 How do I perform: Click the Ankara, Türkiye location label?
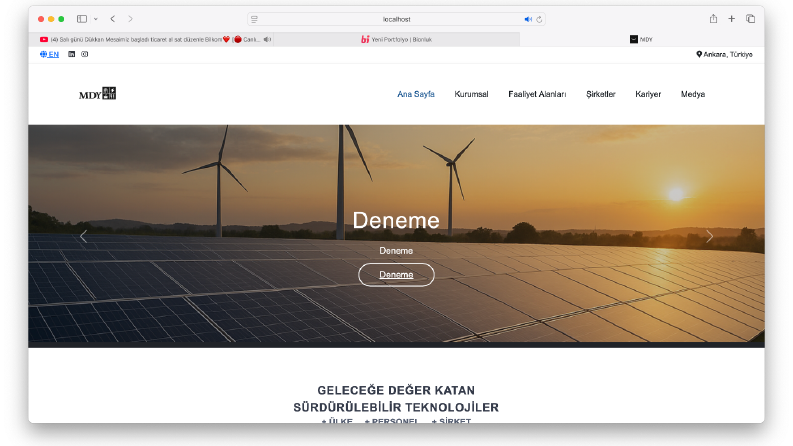click(x=724, y=54)
